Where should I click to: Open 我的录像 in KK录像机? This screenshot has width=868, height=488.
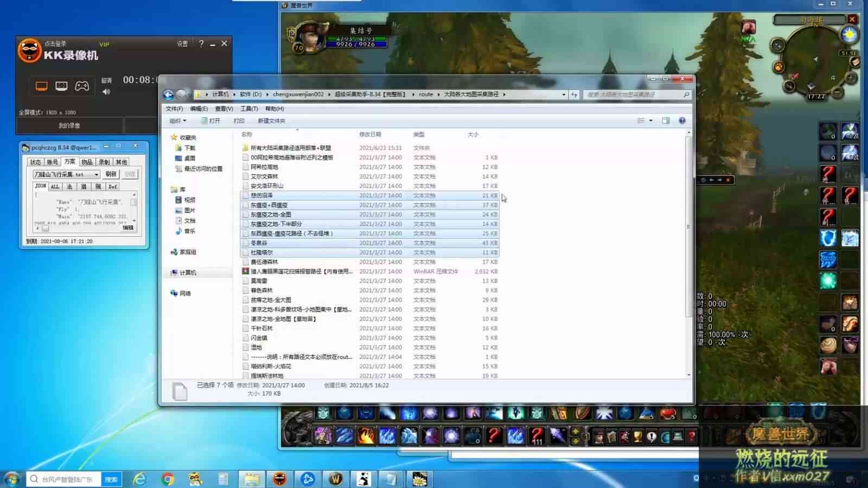tap(69, 125)
